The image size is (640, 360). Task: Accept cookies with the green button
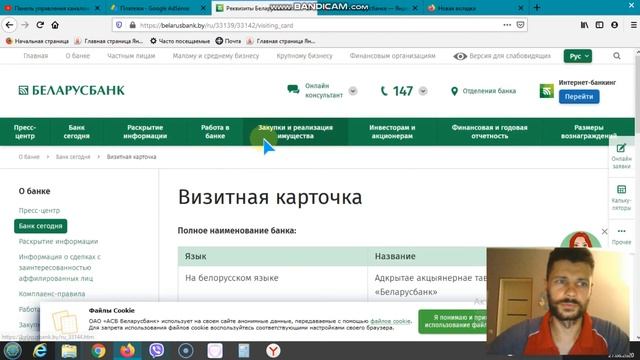453,321
